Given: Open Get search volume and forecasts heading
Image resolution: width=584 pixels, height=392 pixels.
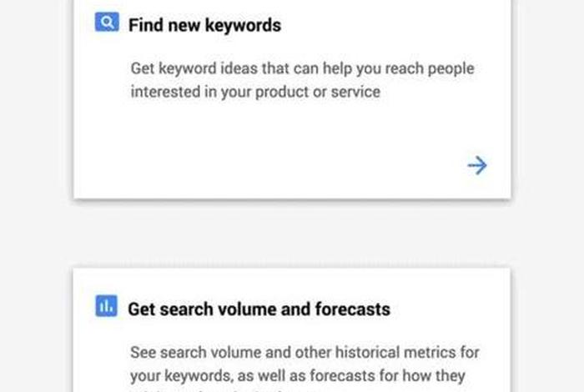Looking at the screenshot, I should pyautogui.click(x=259, y=309).
